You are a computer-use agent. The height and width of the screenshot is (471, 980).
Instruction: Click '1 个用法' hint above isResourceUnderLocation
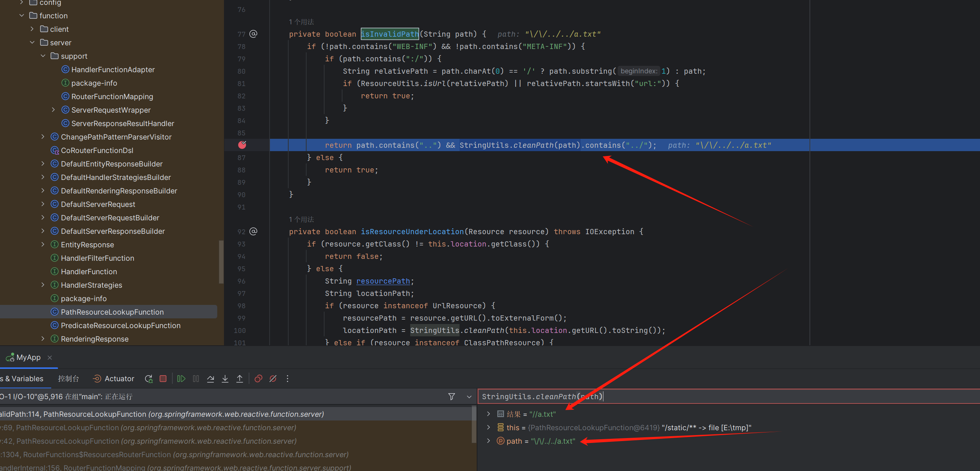pos(301,219)
